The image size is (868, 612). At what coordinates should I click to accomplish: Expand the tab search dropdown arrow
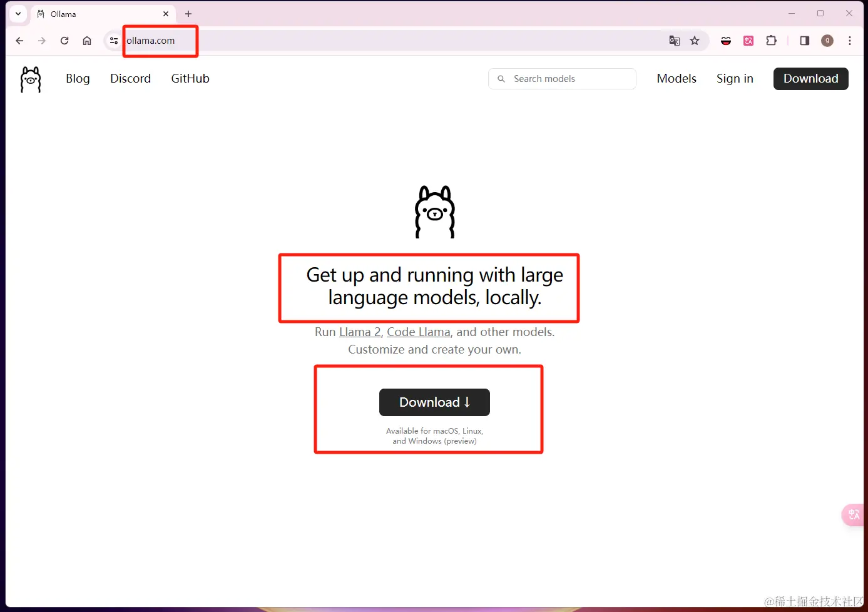[x=18, y=14]
